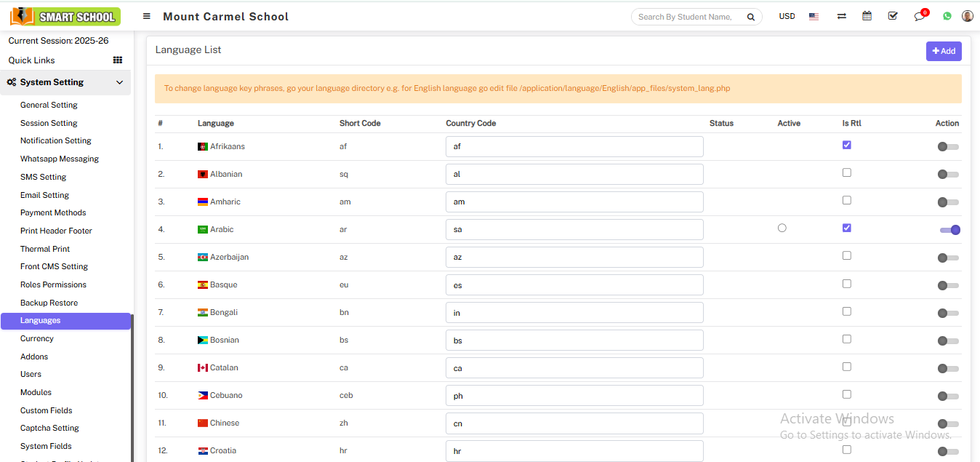Viewport: 980px width, 462px height.
Task: Open the calendar icon in header
Action: [867, 16]
